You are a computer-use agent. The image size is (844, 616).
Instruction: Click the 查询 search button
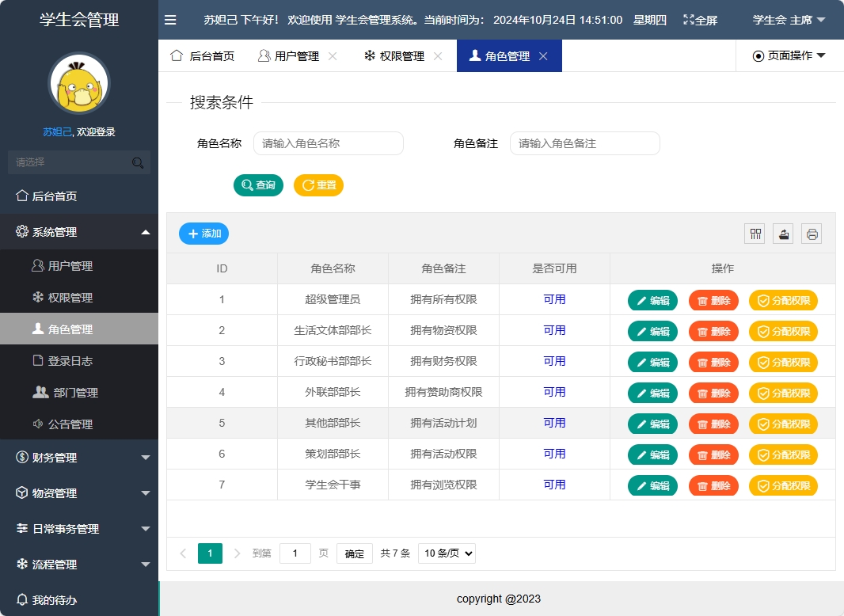[x=258, y=185]
